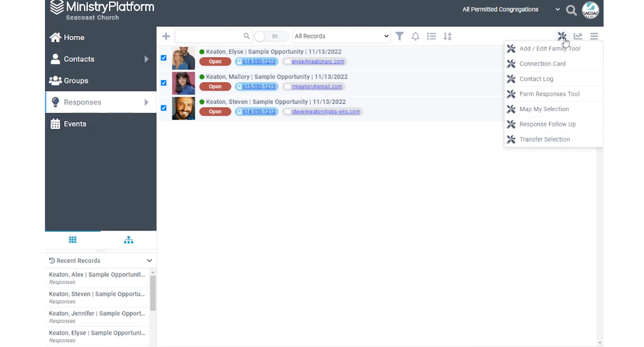The width and height of the screenshot is (644, 347).
Task: Switch to the hierarchy tree view icon
Action: (x=129, y=240)
